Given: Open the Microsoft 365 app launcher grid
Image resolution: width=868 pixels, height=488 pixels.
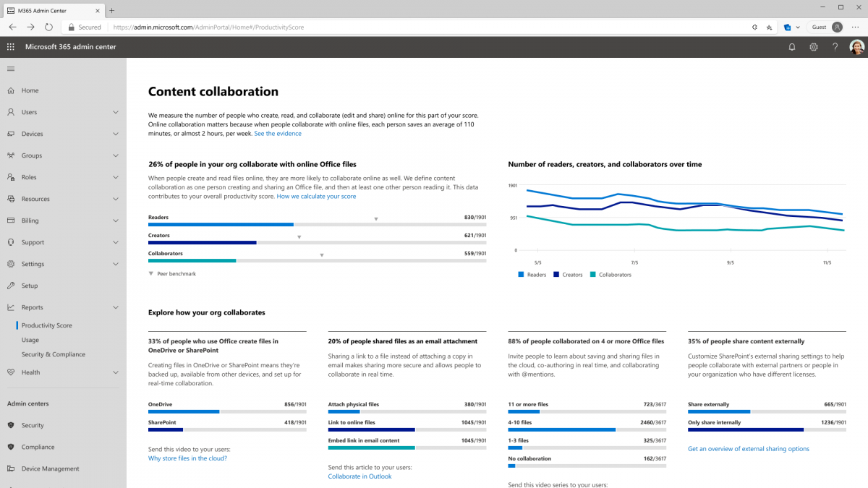Looking at the screenshot, I should point(10,46).
